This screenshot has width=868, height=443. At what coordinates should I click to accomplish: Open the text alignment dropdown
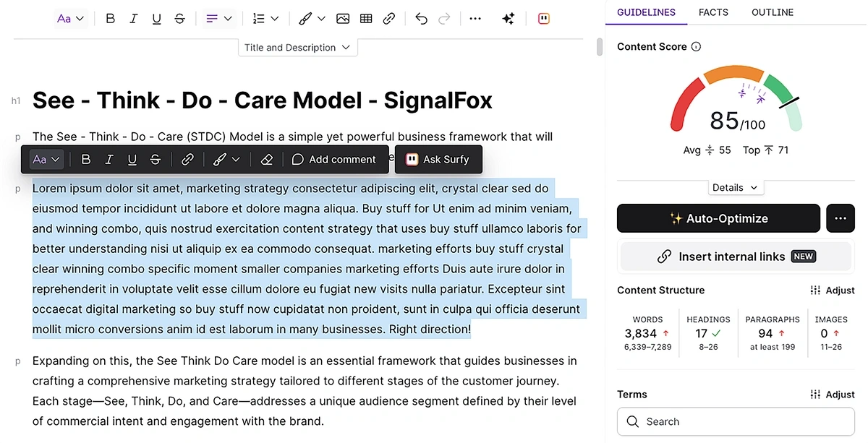[x=218, y=19]
